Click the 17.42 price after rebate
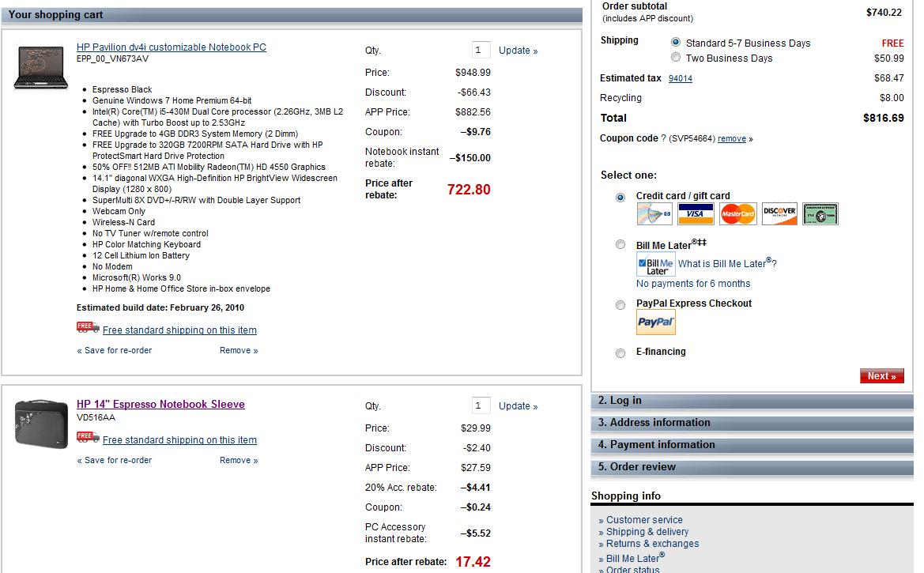This screenshot has height=573, width=924. 473,562
